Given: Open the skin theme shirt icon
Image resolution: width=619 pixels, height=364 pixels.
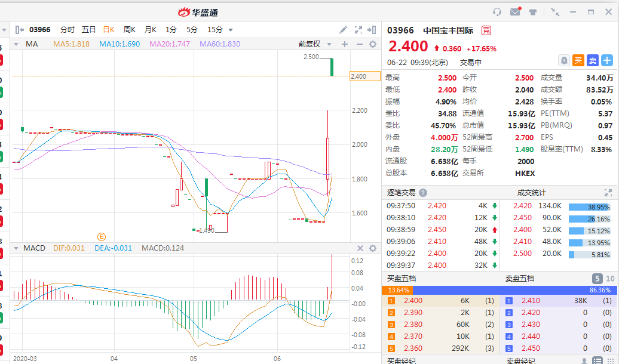Looking at the screenshot, I should (533, 11).
